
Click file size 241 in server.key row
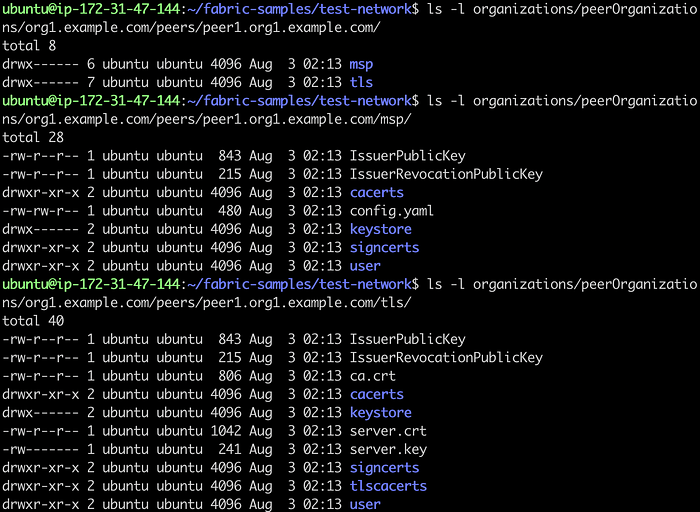click(230, 450)
